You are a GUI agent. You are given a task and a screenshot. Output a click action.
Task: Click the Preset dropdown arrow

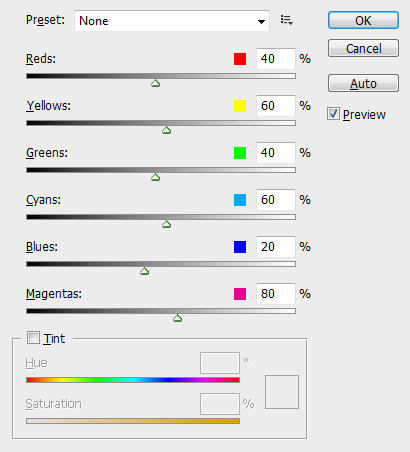pyautogui.click(x=261, y=21)
